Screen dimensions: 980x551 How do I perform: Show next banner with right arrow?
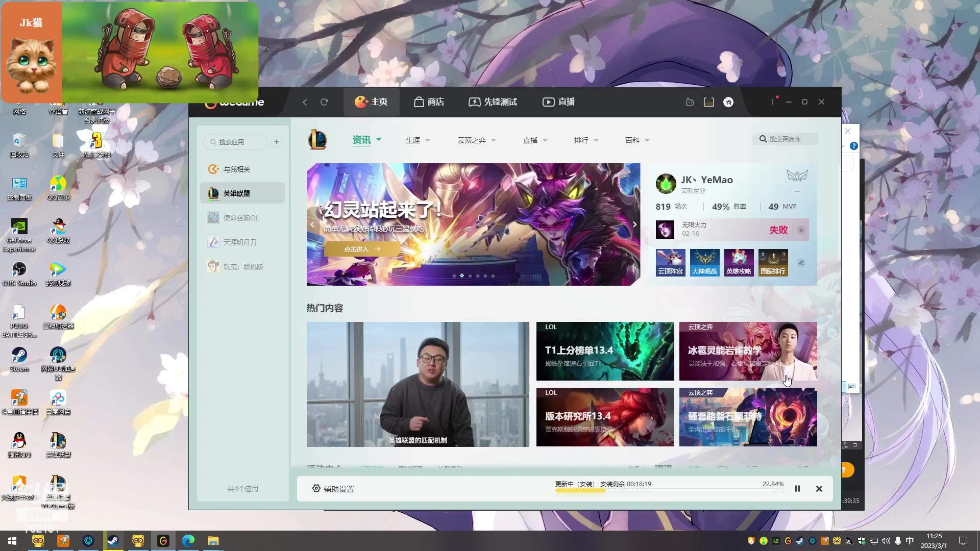(x=634, y=224)
